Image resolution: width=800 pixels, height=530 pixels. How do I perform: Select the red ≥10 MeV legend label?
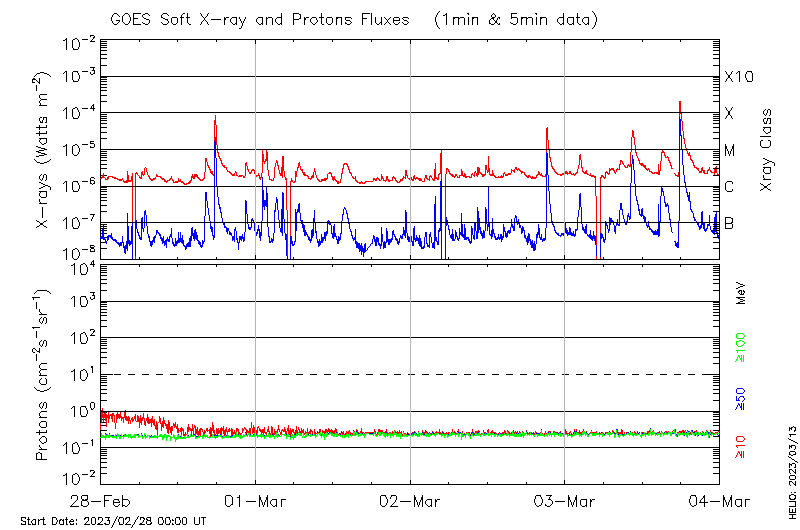click(x=742, y=446)
